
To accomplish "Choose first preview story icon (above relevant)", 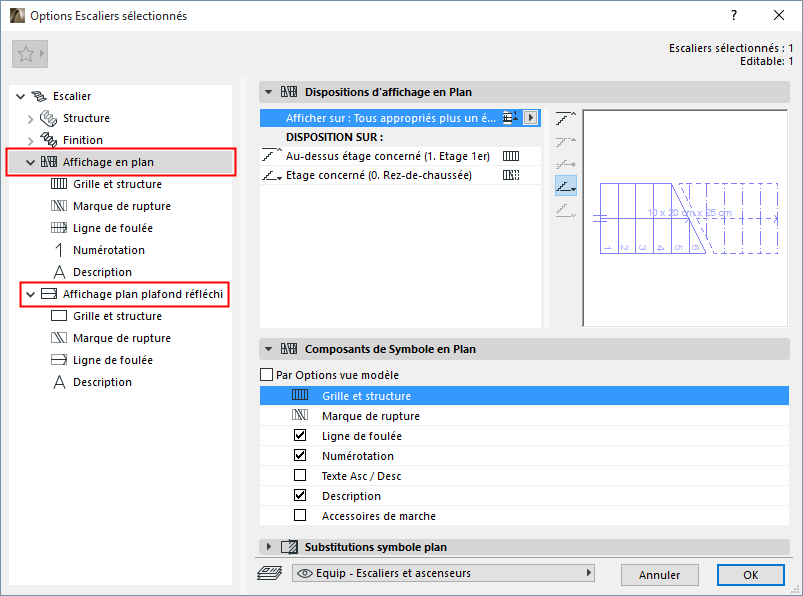I will click(566, 119).
